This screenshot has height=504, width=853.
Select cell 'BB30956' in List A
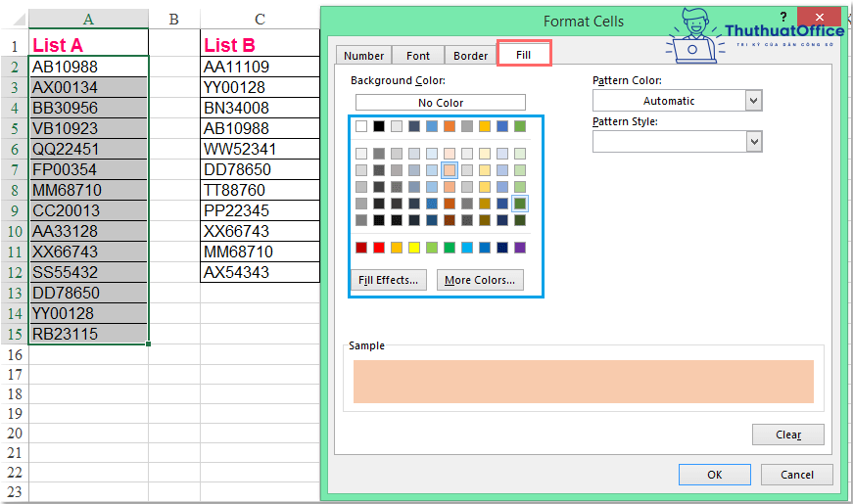click(x=88, y=108)
